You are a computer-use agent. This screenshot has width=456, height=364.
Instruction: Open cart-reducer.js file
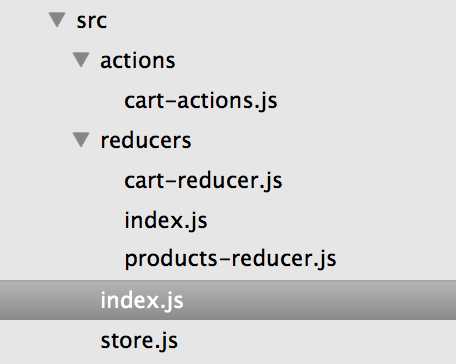203,181
